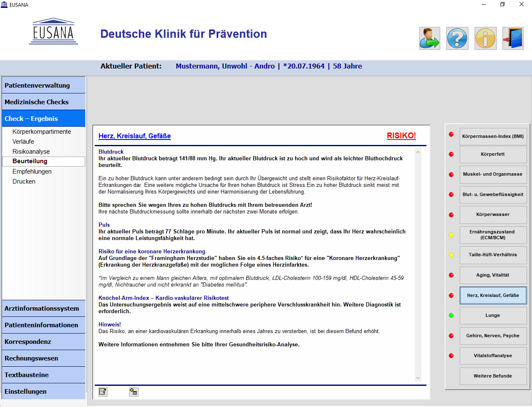532x407 pixels.
Task: Click red indicator next to Muskel- und Organmasse
Action: pyautogui.click(x=451, y=174)
